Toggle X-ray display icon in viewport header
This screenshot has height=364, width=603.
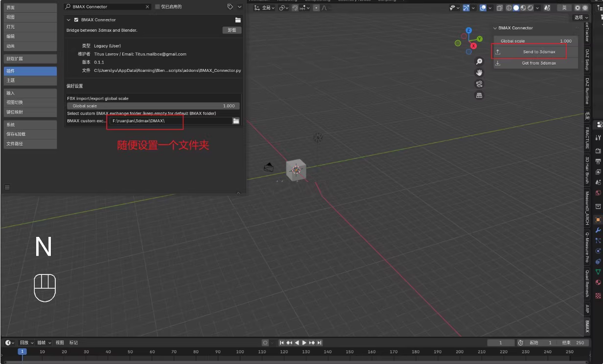(x=499, y=8)
